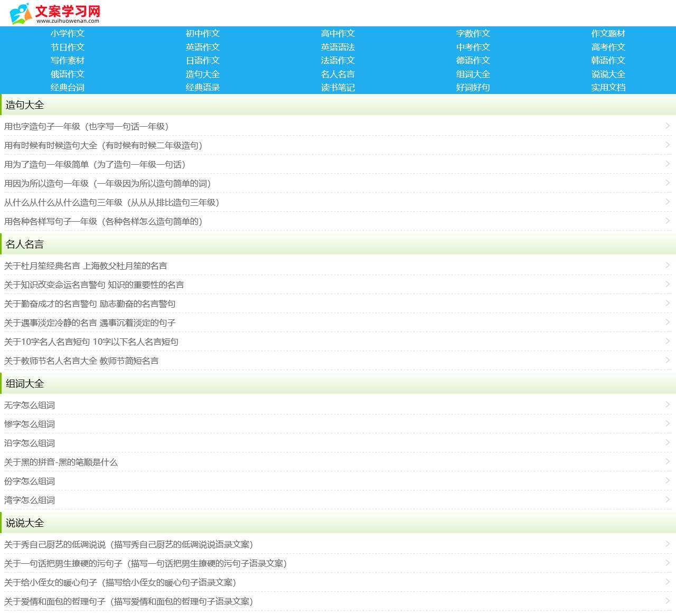Open 湾字怎么组词 from the list
The width and height of the screenshot is (676, 616).
tap(29, 500)
